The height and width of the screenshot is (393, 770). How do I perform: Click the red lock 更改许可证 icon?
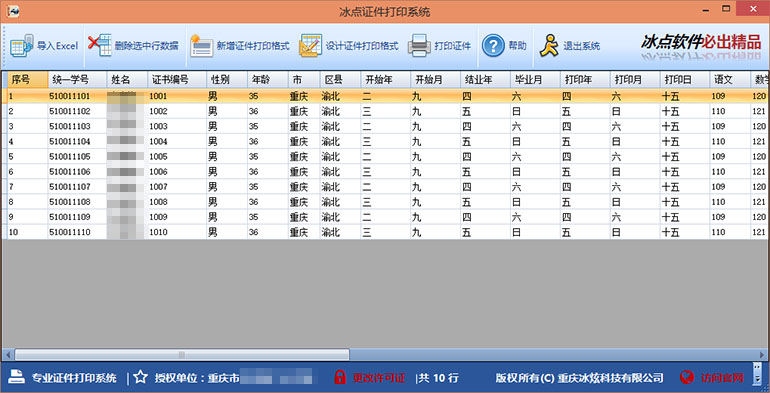pyautogui.click(x=340, y=377)
